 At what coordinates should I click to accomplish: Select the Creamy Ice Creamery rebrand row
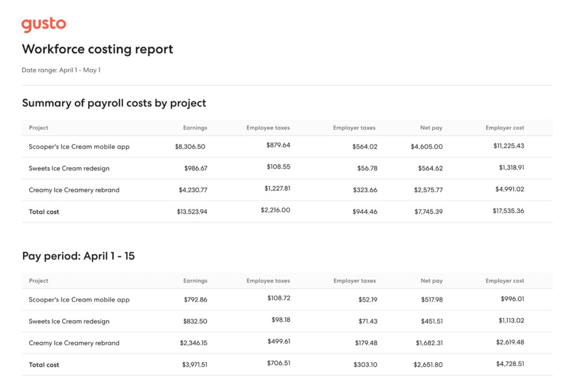[x=74, y=190]
